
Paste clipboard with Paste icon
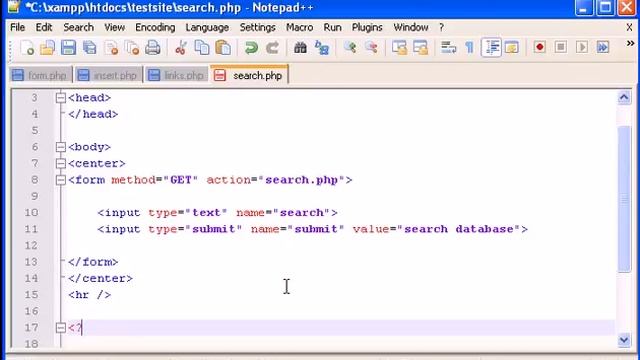click(x=223, y=48)
